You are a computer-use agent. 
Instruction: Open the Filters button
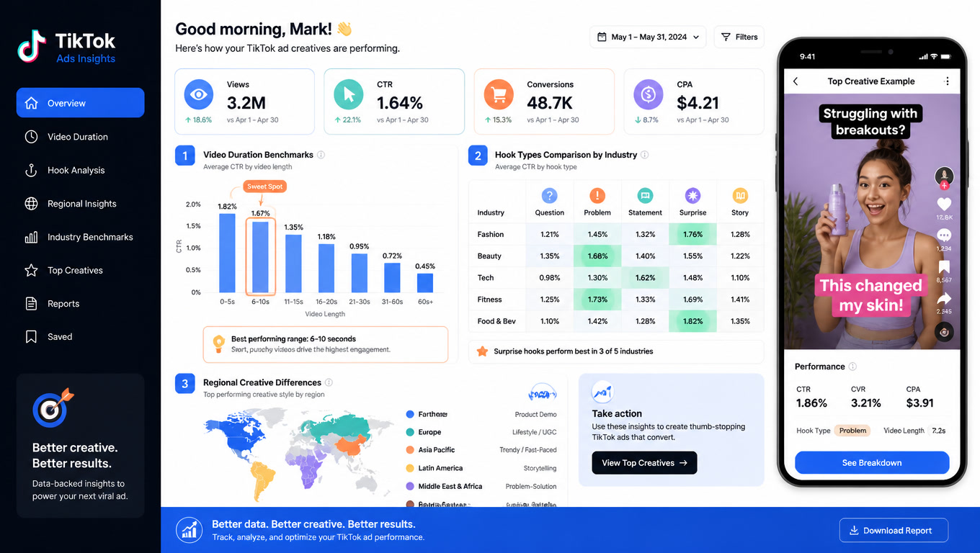coord(739,37)
